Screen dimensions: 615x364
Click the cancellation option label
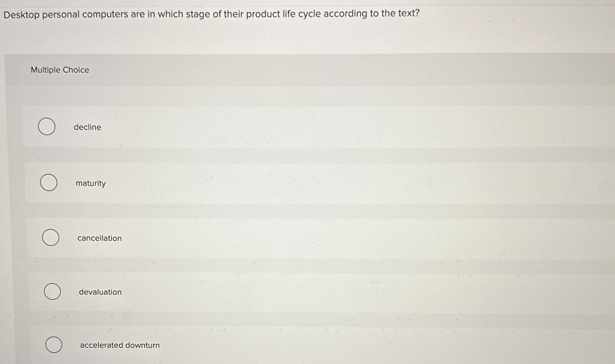tap(99, 238)
